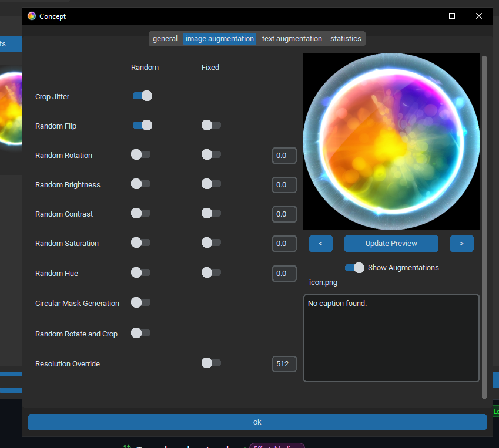Turn on Random Saturation fixed toggle

[211, 243]
